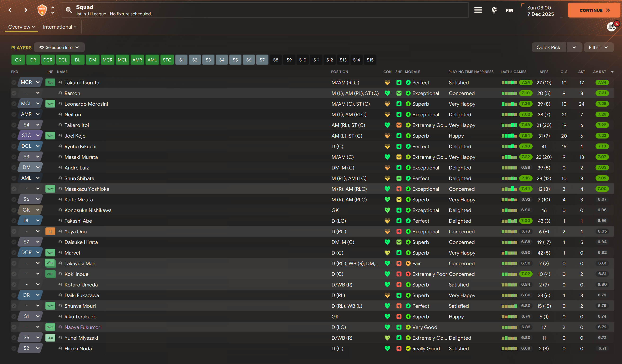Click the FM logo icon
This screenshot has height=364, width=622.
[509, 10]
